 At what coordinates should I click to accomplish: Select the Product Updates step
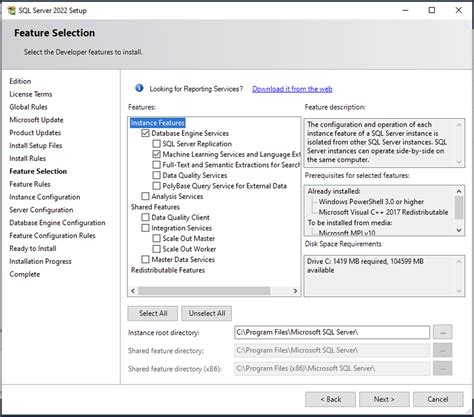(x=35, y=133)
